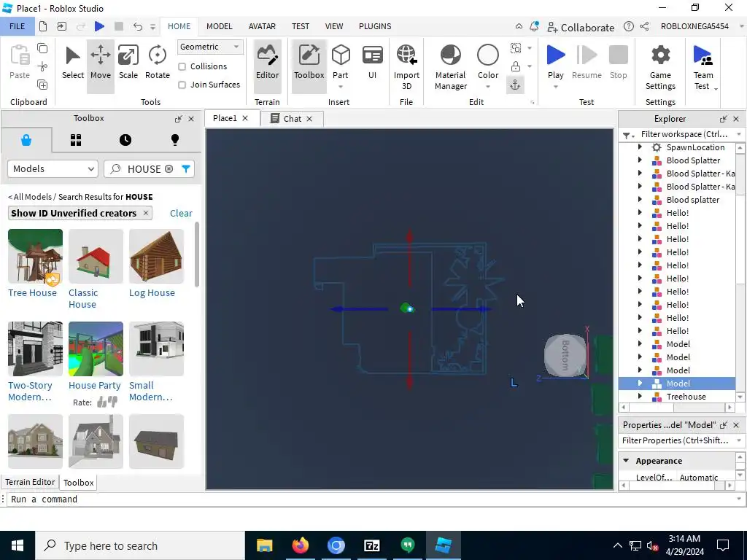Open the help question-mark icon
Image resolution: width=747 pixels, height=560 pixels.
pos(628,26)
